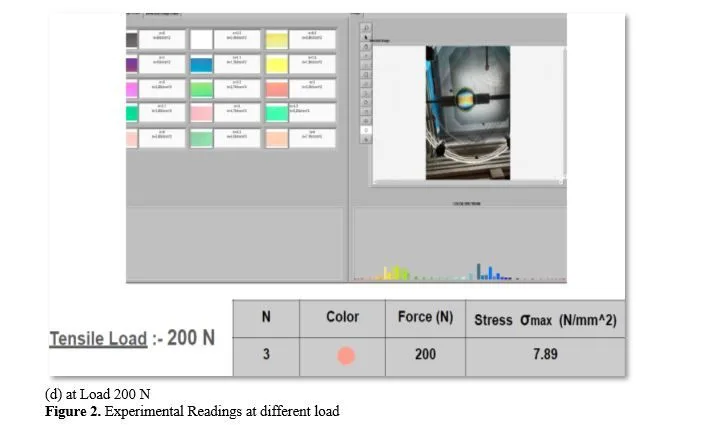
Task: Select the dark gray swatch at left edge
Action: click(132, 40)
